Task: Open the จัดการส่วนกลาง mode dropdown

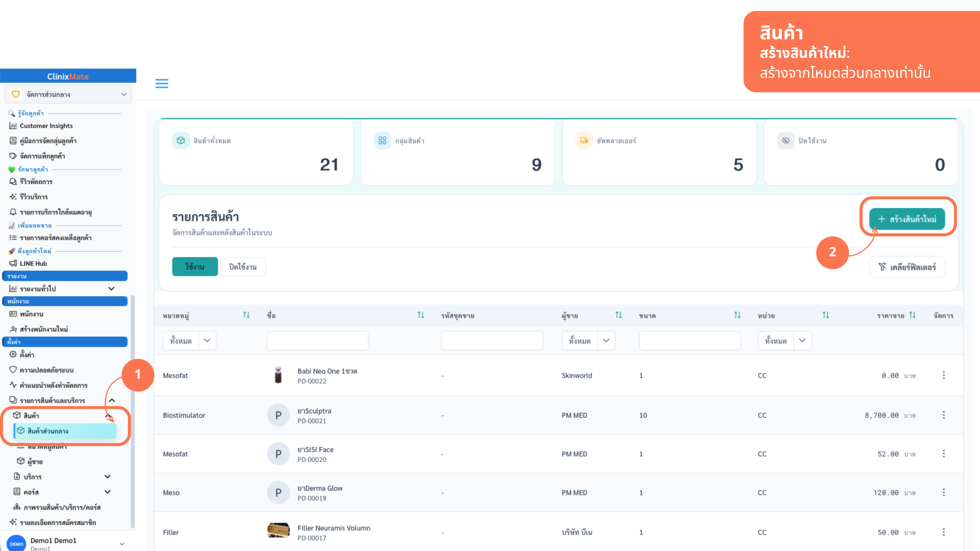Action: point(68,94)
